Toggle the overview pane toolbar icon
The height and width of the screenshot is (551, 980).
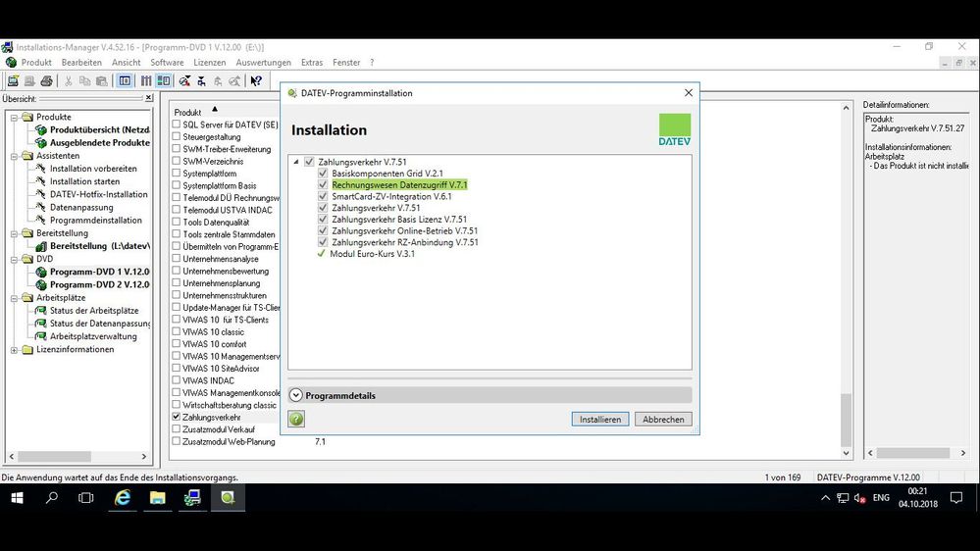coord(125,81)
